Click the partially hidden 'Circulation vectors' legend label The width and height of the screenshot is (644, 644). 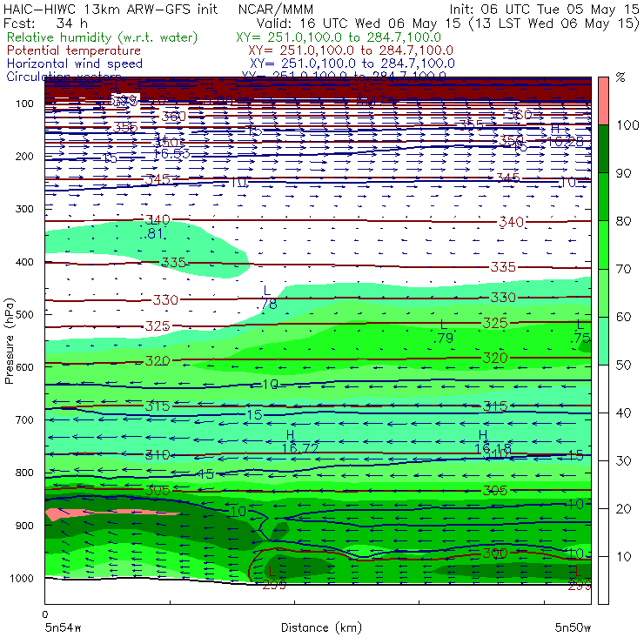tap(64, 75)
